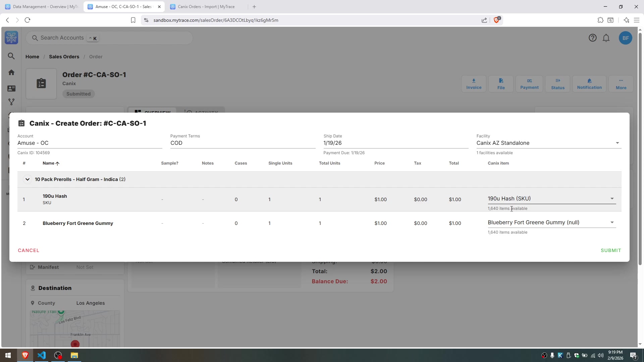Reload the page
644x362 pixels.
(28, 20)
